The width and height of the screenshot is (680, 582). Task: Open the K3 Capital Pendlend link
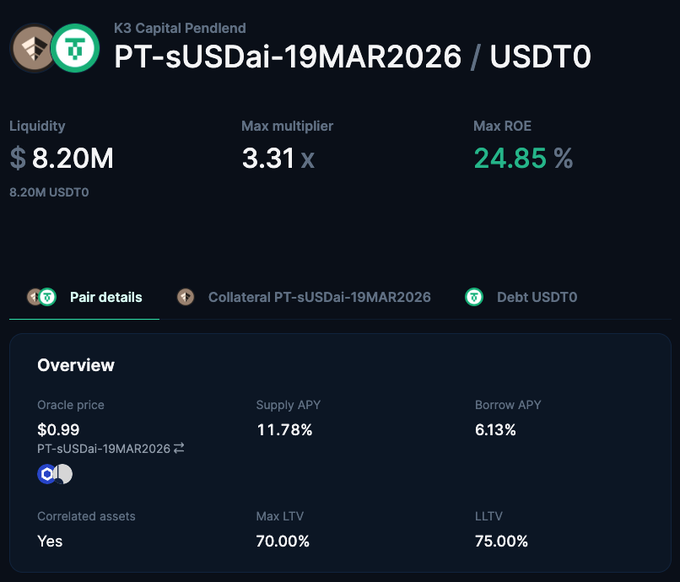[x=180, y=28]
